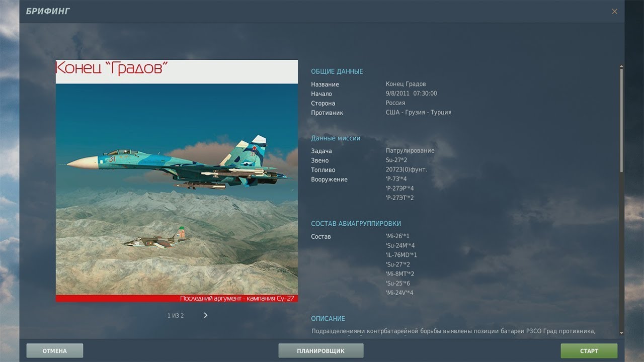Click weapon entry 'Р-27ЭР'*4
The height and width of the screenshot is (362, 644).
coord(399,189)
